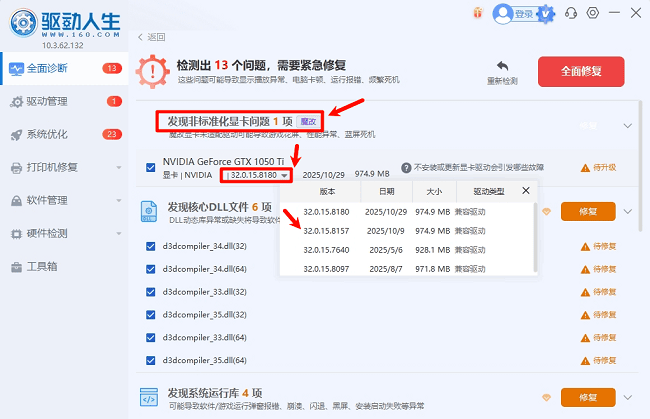
Task: Expand the 系统运行库 section chevron
Action: (x=628, y=398)
